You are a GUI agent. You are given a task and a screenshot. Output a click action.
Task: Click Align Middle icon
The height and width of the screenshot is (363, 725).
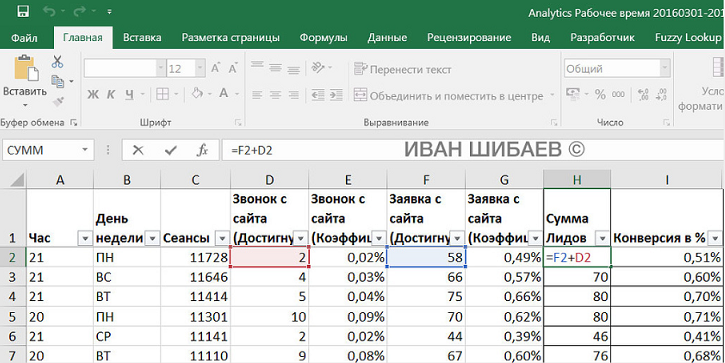[275, 68]
